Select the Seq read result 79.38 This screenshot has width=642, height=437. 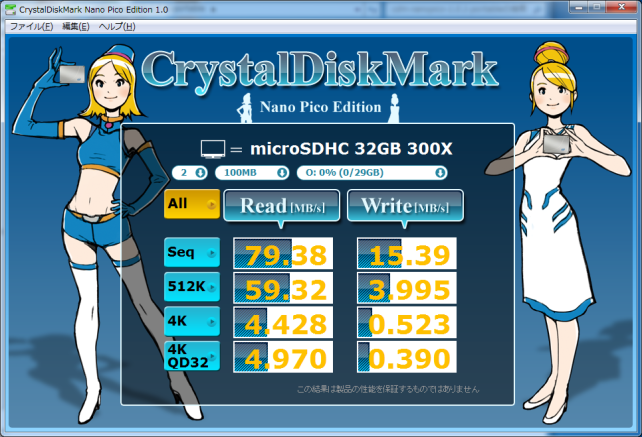point(283,253)
